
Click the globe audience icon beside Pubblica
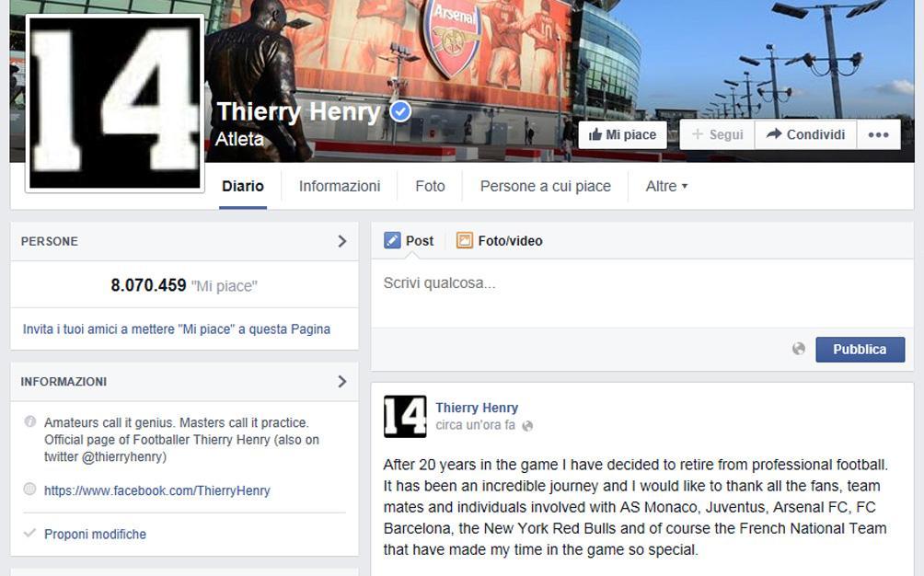[x=799, y=349]
